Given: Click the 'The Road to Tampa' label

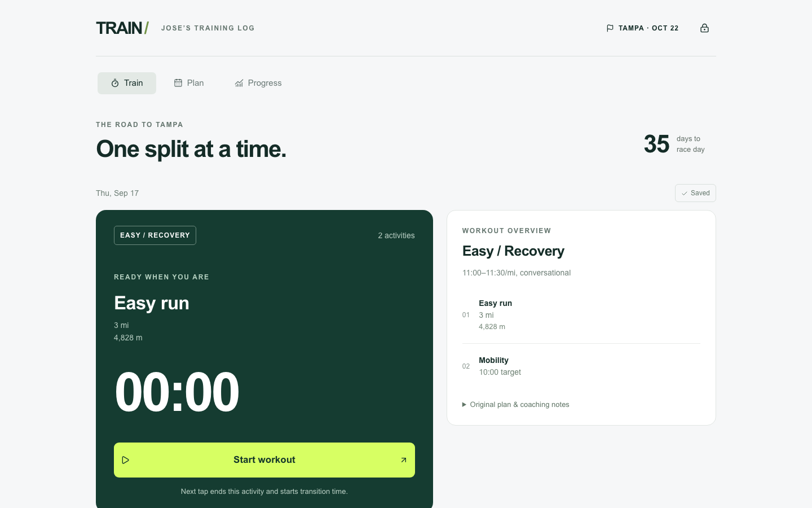Looking at the screenshot, I should click(139, 125).
